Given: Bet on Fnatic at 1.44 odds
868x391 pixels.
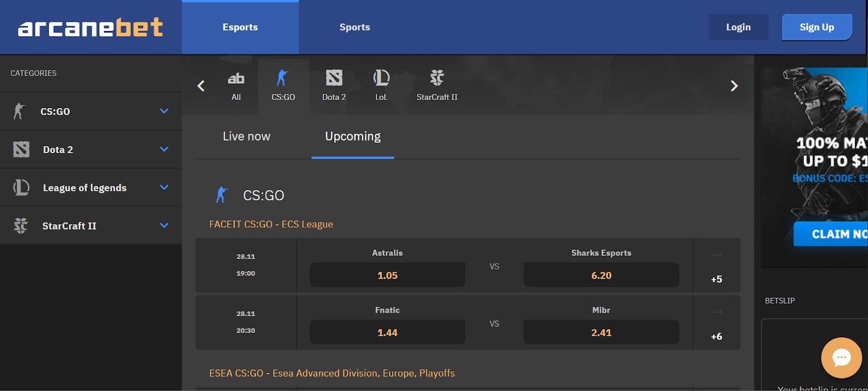Looking at the screenshot, I should point(387,332).
